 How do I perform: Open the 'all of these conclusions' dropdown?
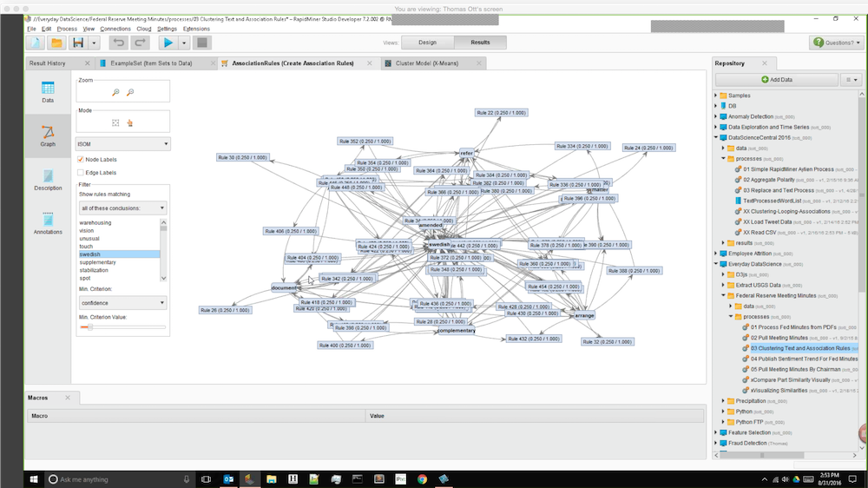(123, 208)
